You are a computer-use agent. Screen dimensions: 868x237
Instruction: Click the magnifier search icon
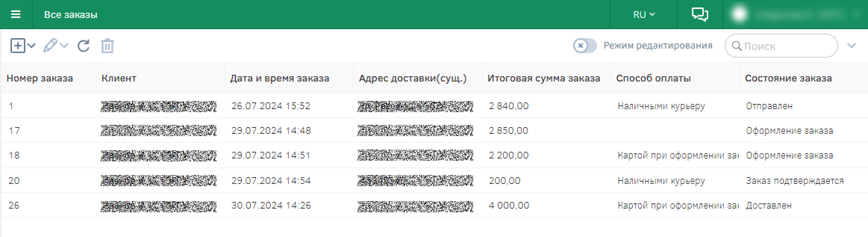tap(737, 46)
